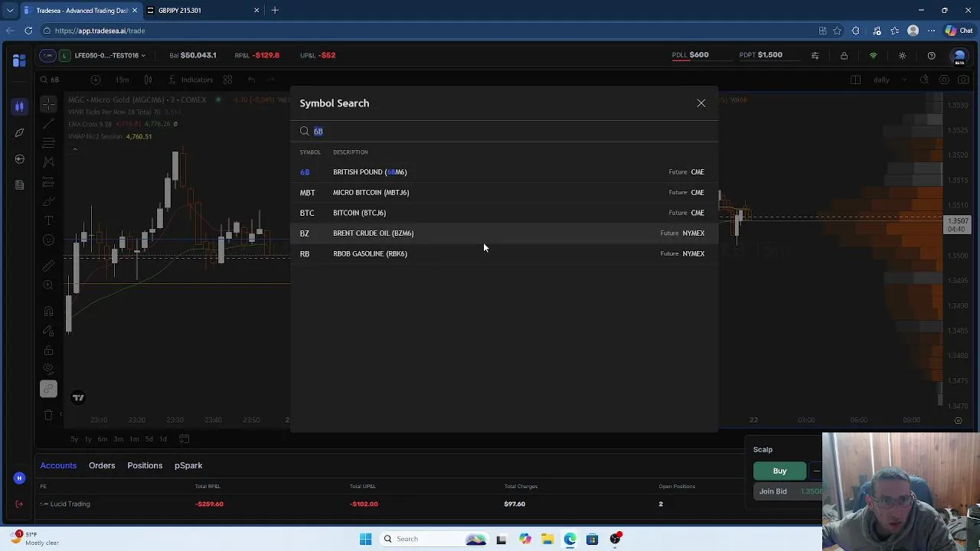The image size is (980, 551).
Task: Click the chart undo arrow
Action: pos(251,80)
